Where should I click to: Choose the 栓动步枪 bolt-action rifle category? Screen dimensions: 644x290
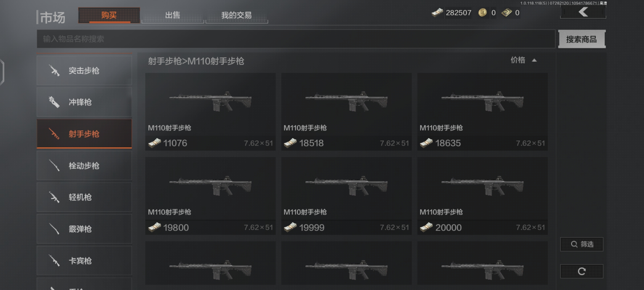(84, 165)
